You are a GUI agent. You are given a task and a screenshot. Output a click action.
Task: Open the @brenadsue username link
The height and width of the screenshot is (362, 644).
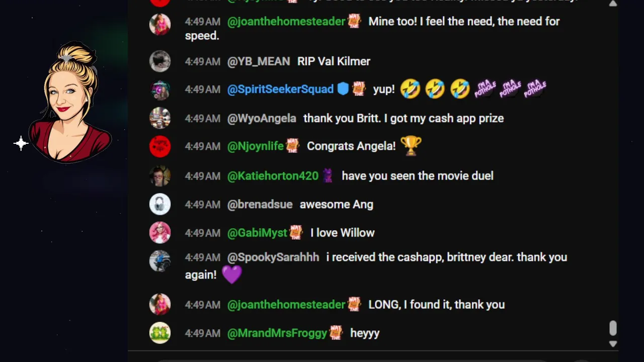[x=260, y=204]
